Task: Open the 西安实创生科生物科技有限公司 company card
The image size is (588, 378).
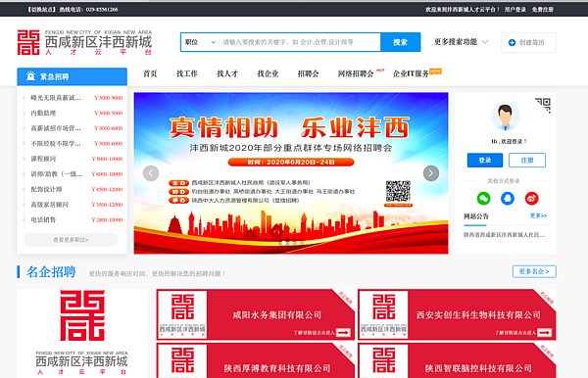Action: tap(457, 314)
